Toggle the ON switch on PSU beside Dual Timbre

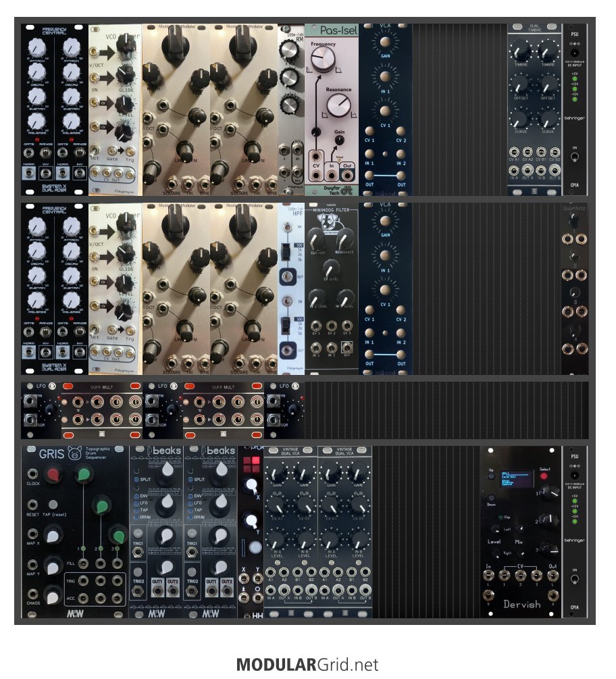pos(574,156)
